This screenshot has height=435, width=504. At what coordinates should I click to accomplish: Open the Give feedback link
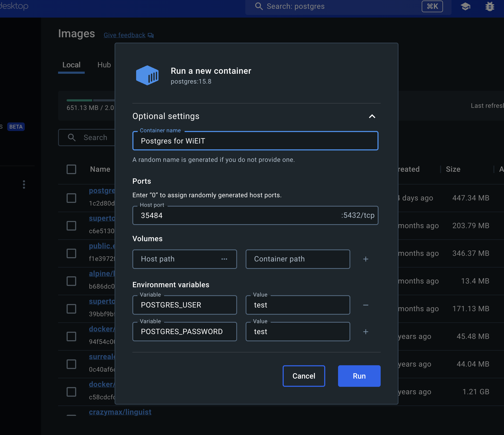(125, 35)
